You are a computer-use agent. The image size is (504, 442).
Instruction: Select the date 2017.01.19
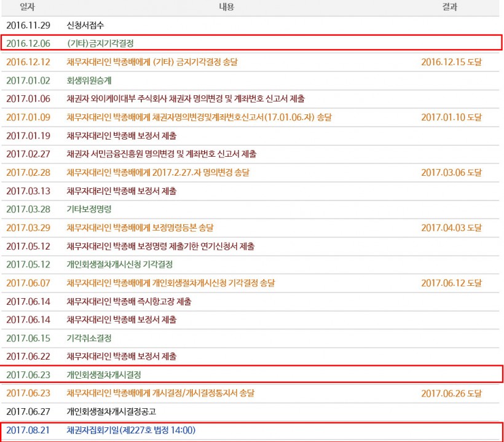[x=28, y=136]
